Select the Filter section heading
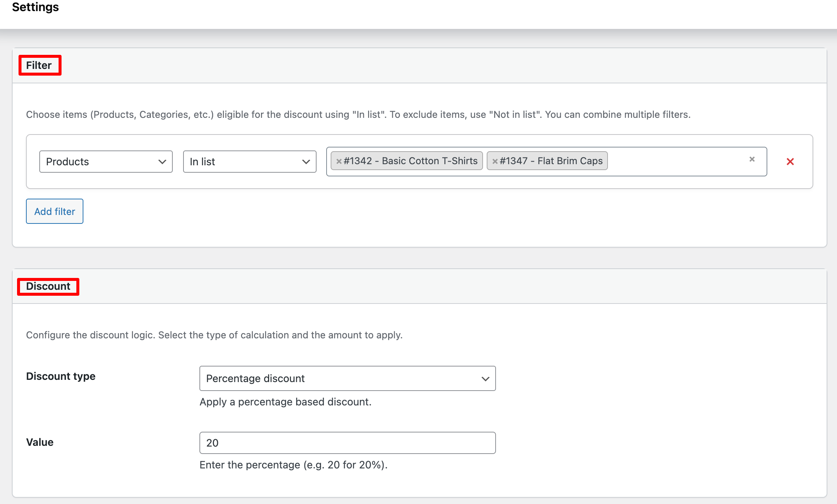Image resolution: width=837 pixels, height=504 pixels. click(x=39, y=65)
